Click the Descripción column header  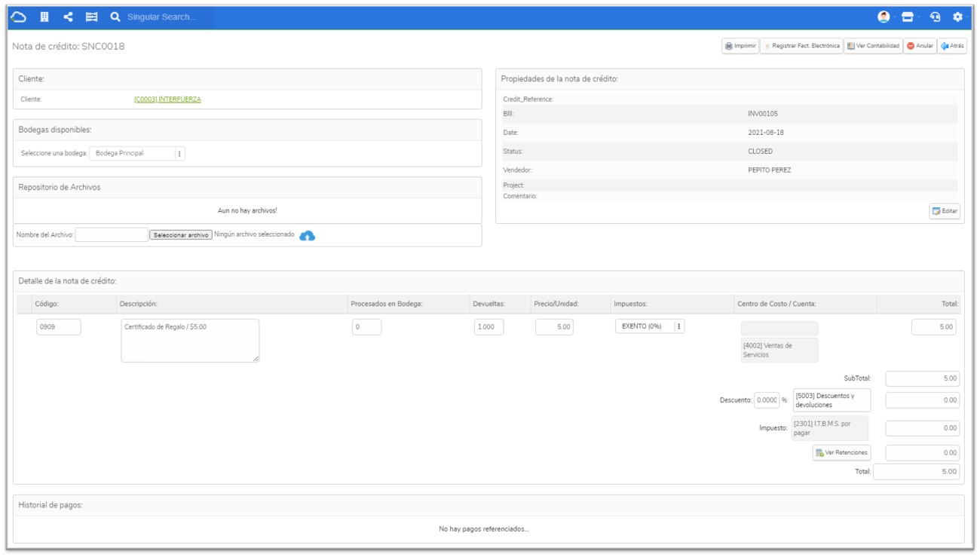(x=138, y=304)
